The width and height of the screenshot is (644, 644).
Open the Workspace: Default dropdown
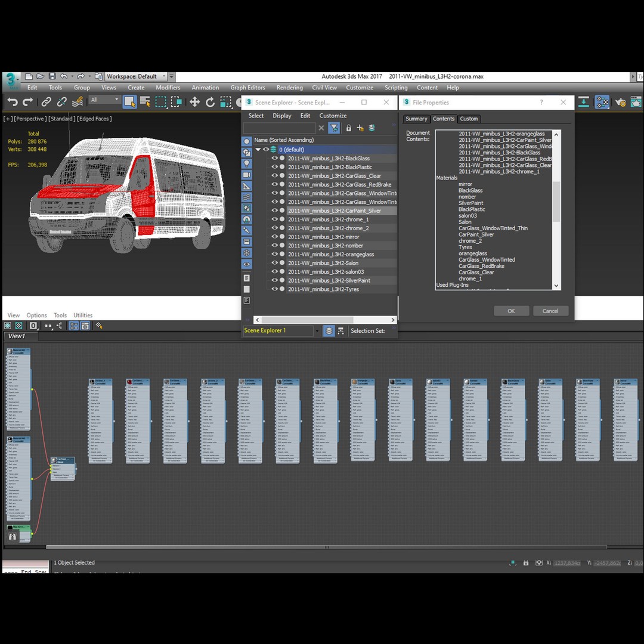136,76
